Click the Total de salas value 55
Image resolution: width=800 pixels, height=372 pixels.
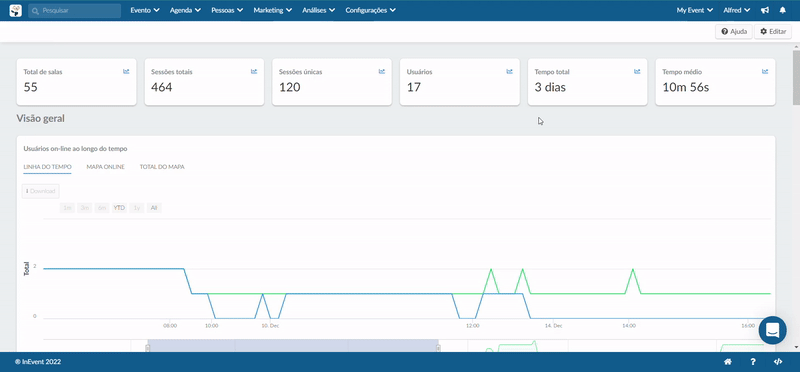click(x=31, y=87)
